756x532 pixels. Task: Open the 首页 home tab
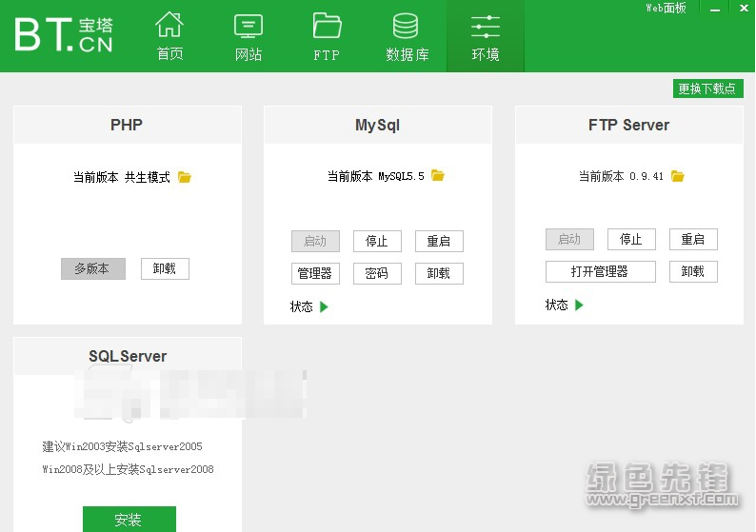coord(169,36)
